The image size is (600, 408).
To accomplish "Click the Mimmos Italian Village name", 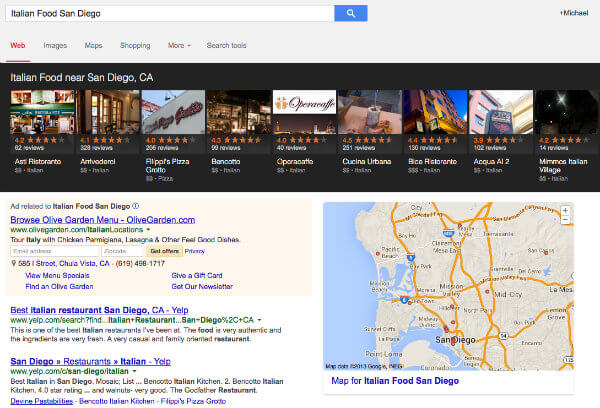I will pyautogui.click(x=563, y=166).
